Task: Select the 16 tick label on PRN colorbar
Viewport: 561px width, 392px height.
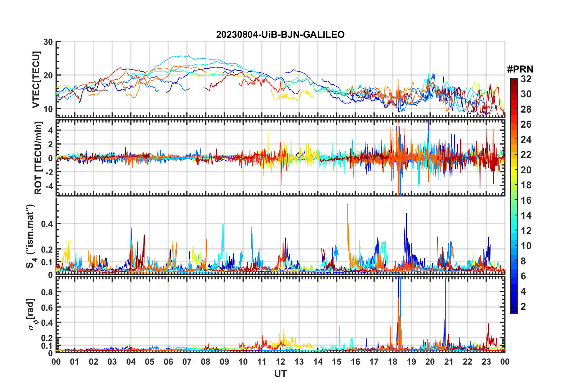Action: (x=526, y=200)
